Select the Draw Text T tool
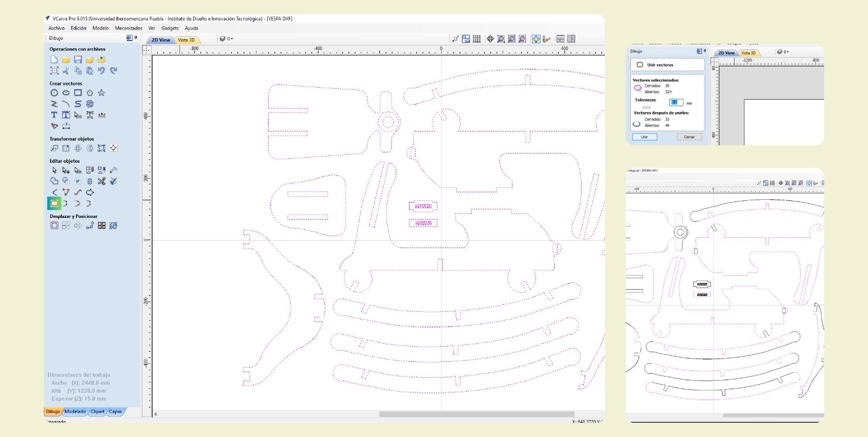The image size is (868, 437). pyautogui.click(x=54, y=115)
